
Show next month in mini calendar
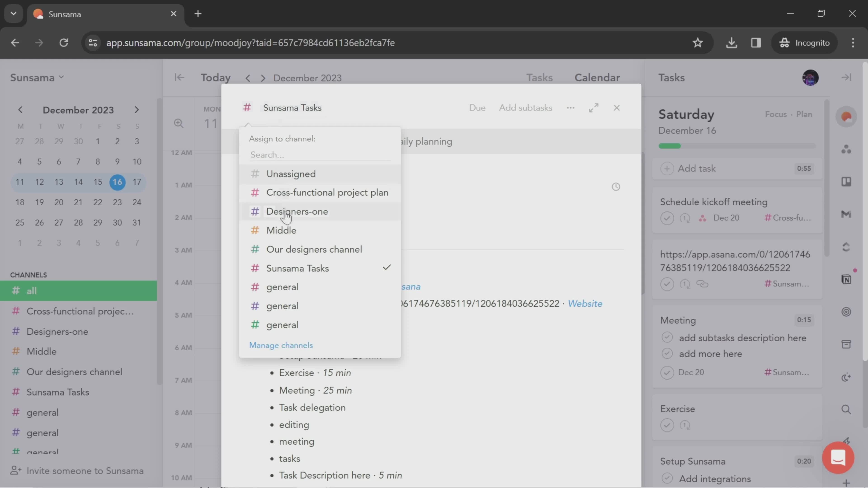point(137,110)
